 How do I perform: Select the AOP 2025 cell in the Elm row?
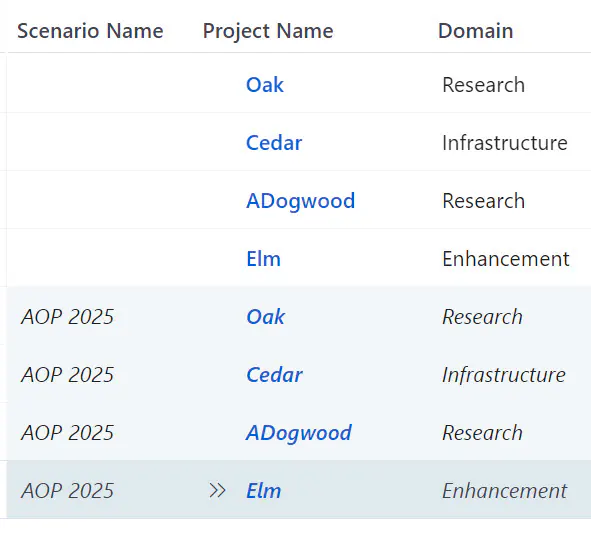coord(67,491)
